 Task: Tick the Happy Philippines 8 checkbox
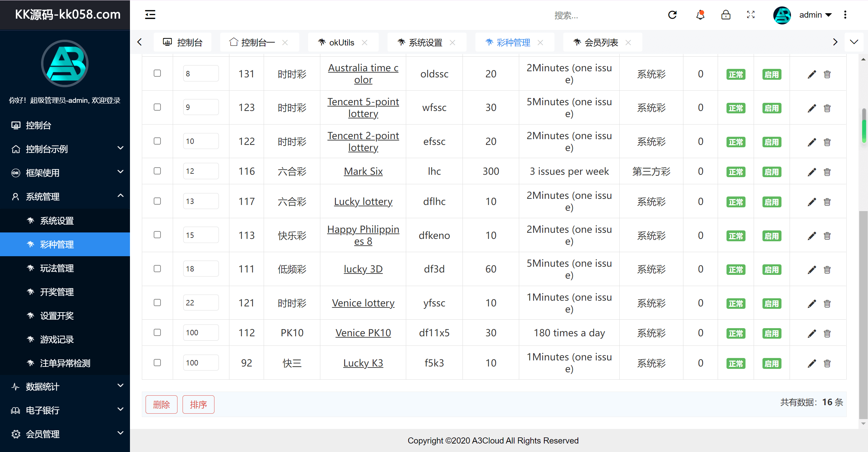(x=157, y=235)
